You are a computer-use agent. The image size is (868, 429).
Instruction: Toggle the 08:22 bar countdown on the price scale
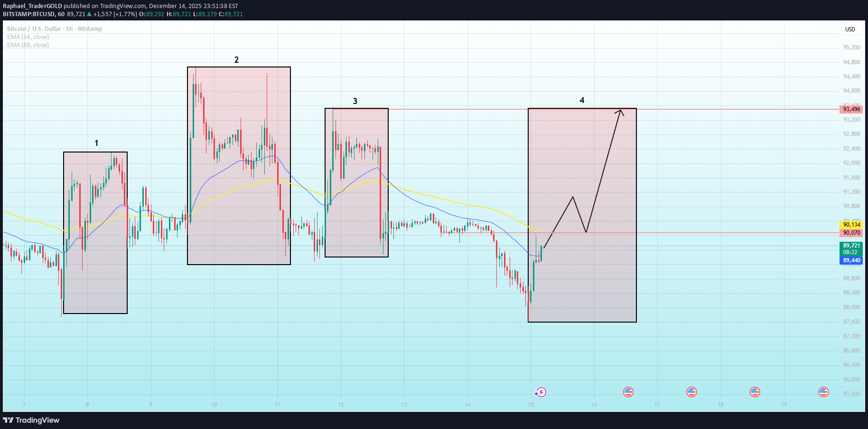[851, 252]
